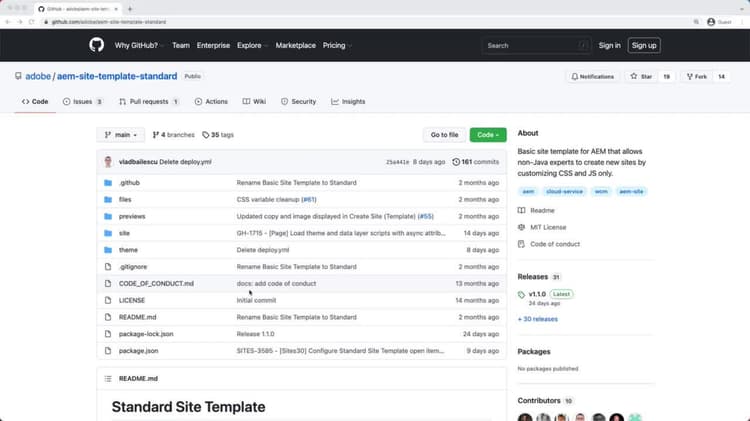This screenshot has width=750, height=421.
Task: Click vladbailescu's avatar thumbnail
Action: [108, 162]
